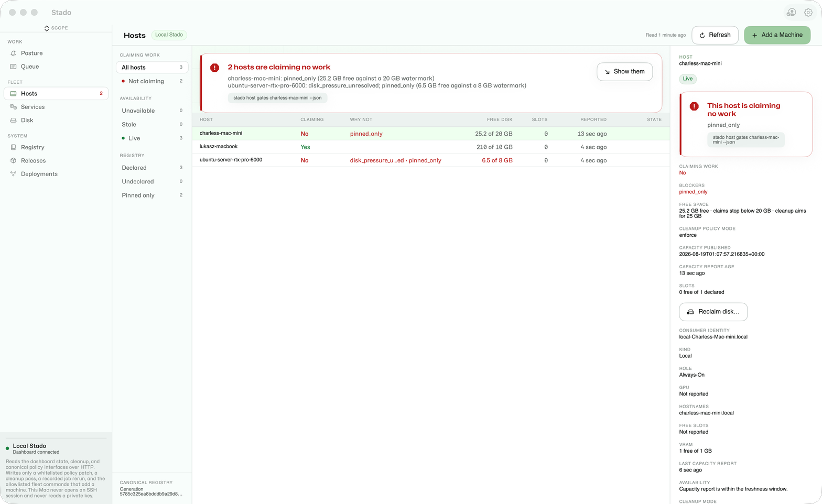Viewport: 822px width, 504px height.
Task: Click the Local Stado badge near Hosts
Action: 169,35
